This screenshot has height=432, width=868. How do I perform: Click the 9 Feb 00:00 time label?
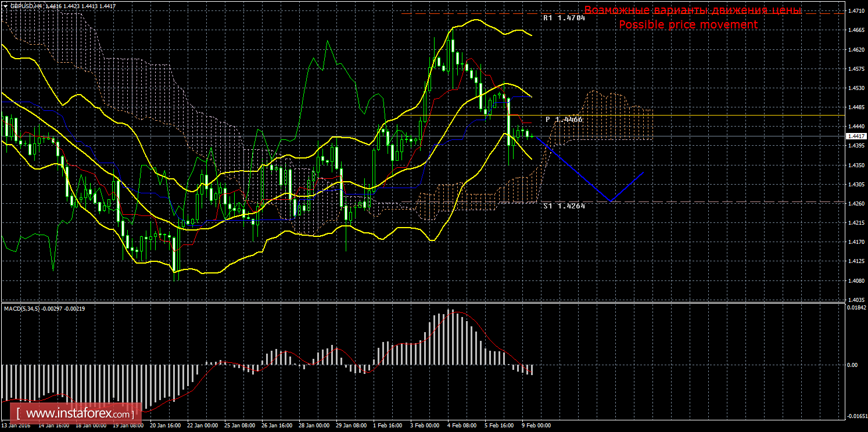tap(536, 426)
